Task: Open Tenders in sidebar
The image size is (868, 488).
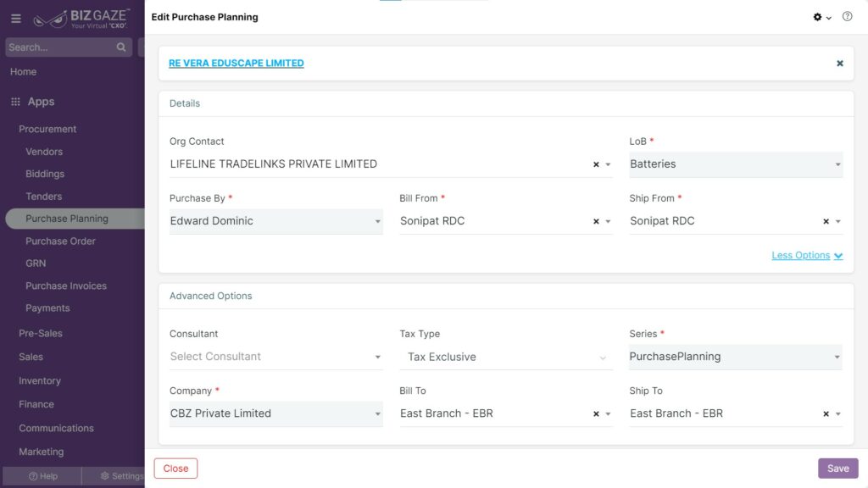Action: [44, 197]
